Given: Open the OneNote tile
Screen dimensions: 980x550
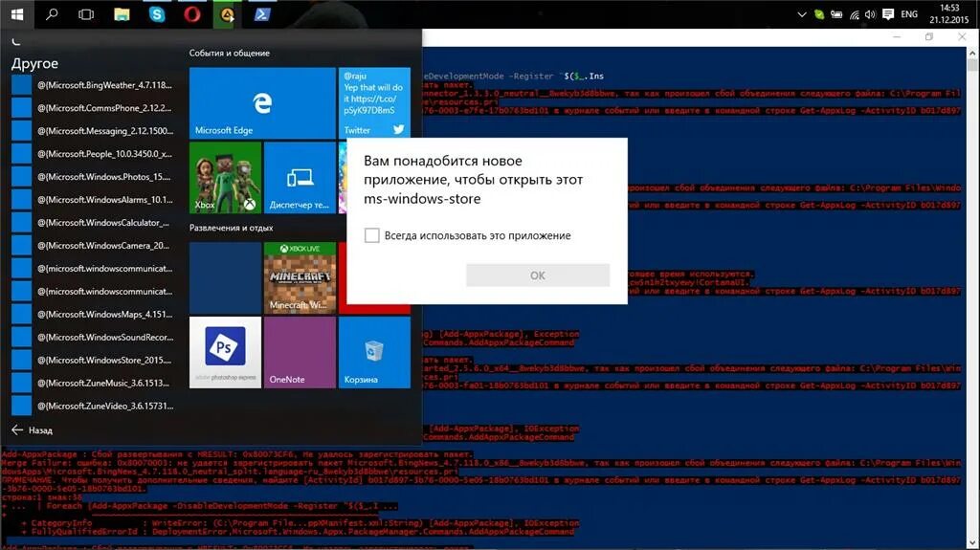Looking at the screenshot, I should click(300, 353).
